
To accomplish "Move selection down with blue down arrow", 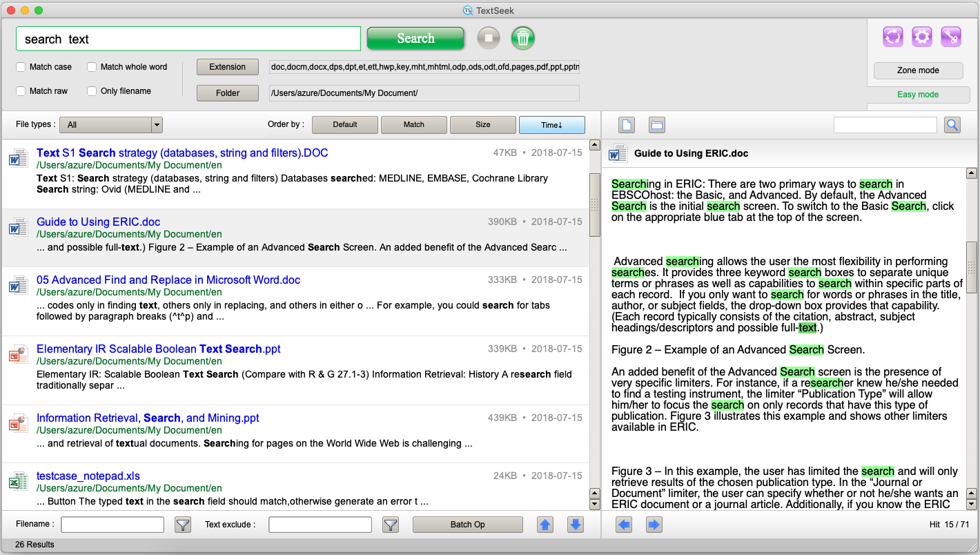I will [x=575, y=525].
